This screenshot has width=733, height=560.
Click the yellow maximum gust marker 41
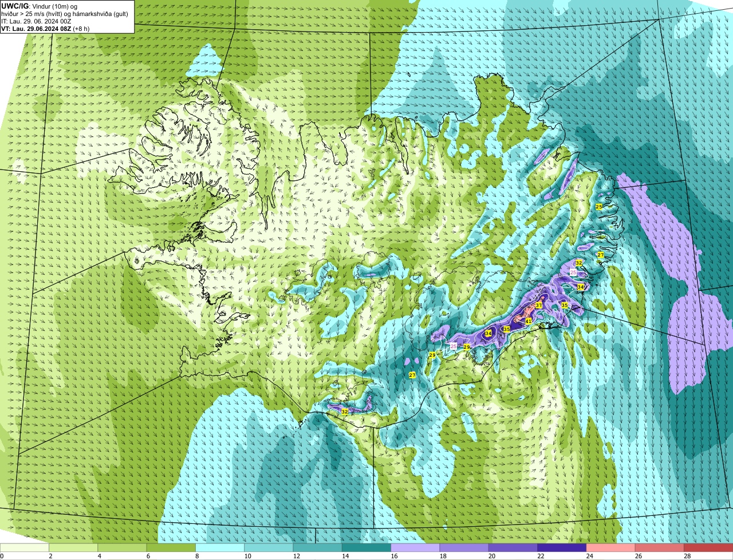point(529,322)
